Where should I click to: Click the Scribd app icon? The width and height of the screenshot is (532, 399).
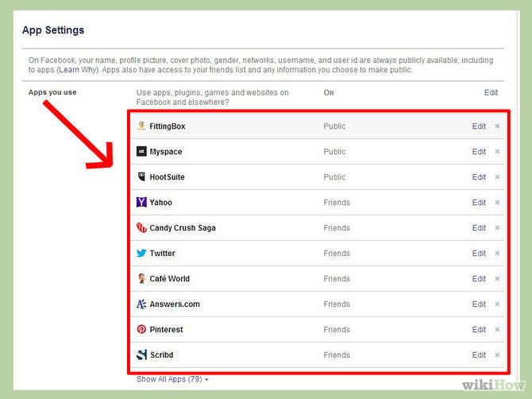tap(141, 355)
